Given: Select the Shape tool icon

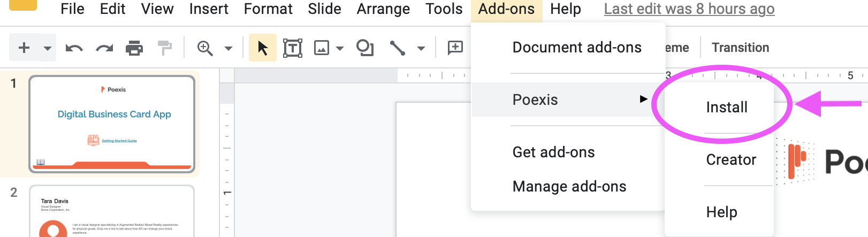Looking at the screenshot, I should [x=365, y=48].
